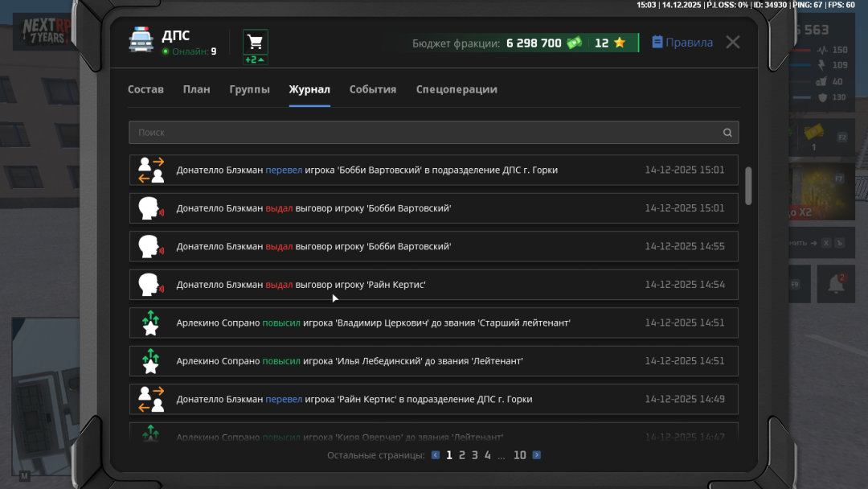868x489 pixels.
Task: Click the yellow star rating icon
Action: [x=620, y=43]
